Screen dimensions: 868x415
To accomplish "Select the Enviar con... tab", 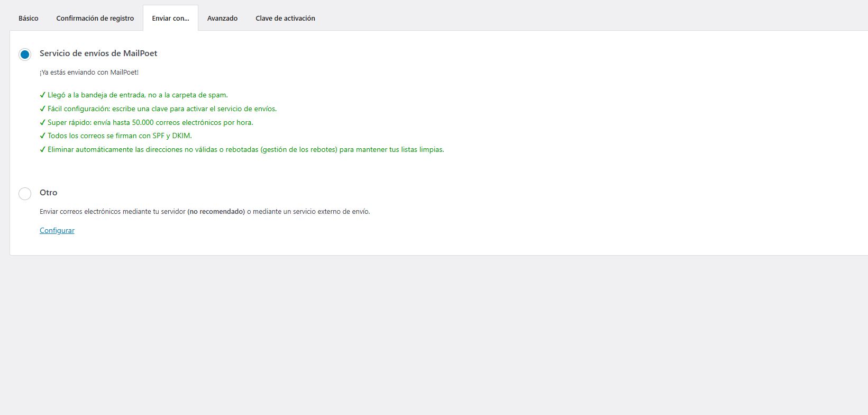I will point(170,18).
